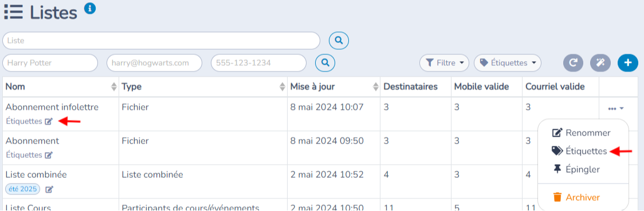
Task: Open the Étiquettes filter dropdown
Action: (508, 63)
